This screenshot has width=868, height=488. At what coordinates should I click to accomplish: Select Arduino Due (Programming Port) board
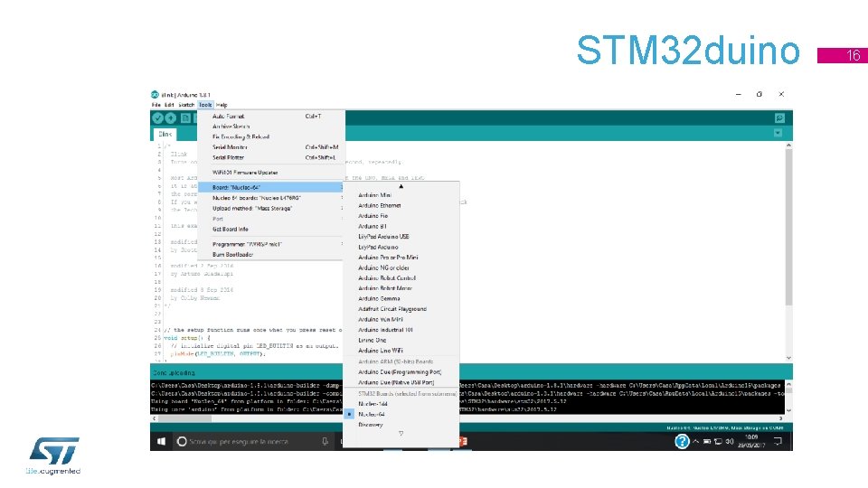(401, 372)
